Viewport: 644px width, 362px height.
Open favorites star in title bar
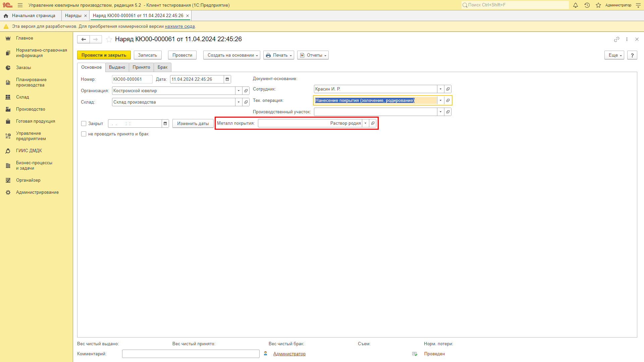598,5
